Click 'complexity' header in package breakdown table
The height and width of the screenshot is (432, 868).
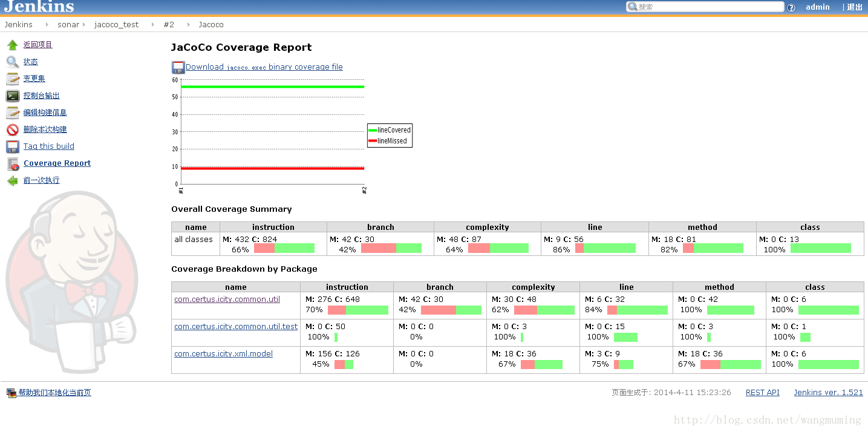point(533,287)
